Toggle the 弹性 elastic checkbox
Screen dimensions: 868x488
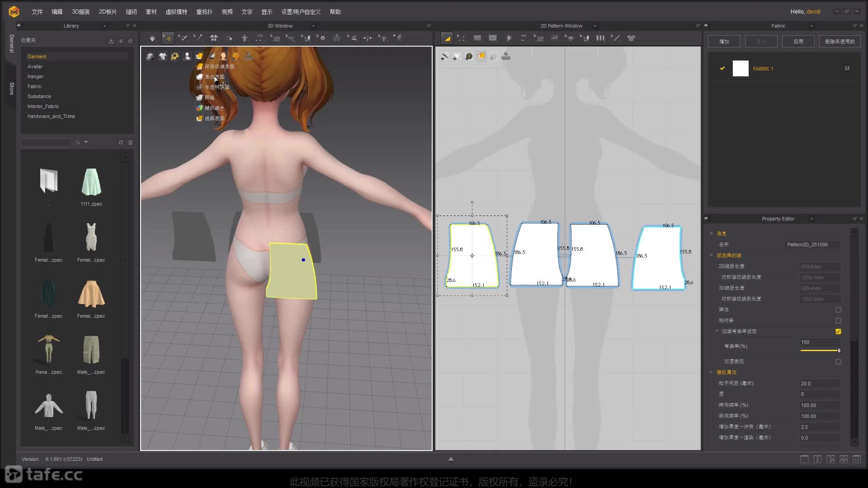(x=838, y=310)
